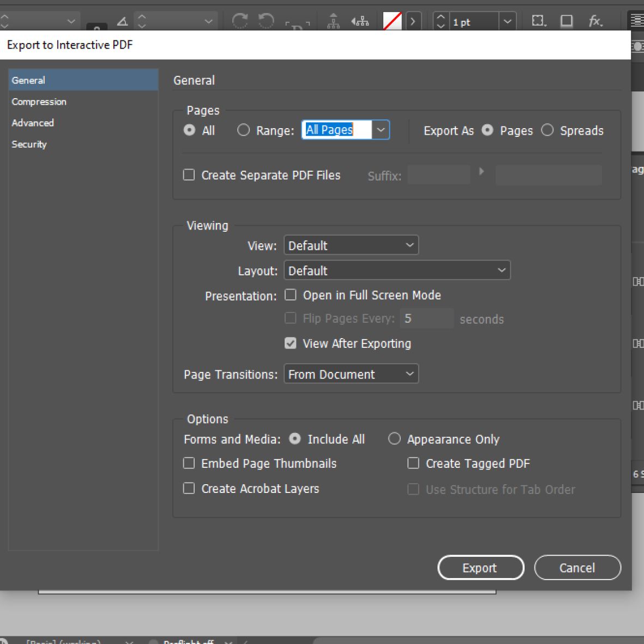Open the shear angle dropdown in toolbar

pyautogui.click(x=209, y=21)
